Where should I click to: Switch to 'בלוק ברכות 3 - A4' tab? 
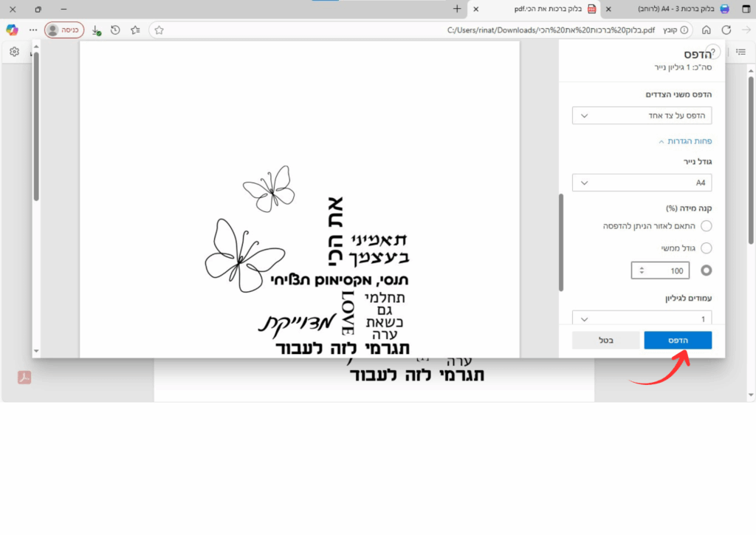coord(672,9)
